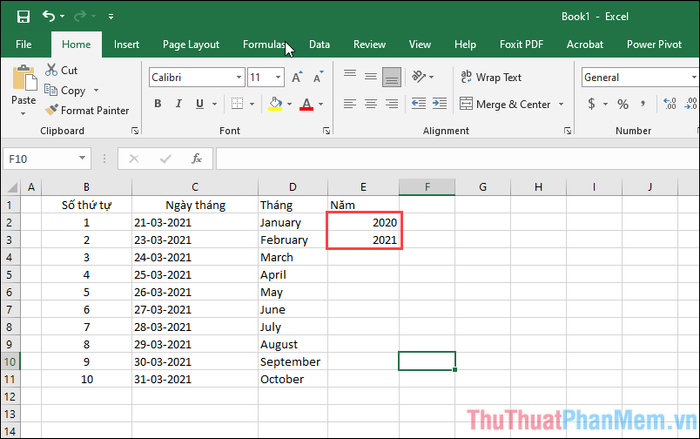Apply center horizontal alignment
This screenshot has height=439, width=700.
click(370, 104)
